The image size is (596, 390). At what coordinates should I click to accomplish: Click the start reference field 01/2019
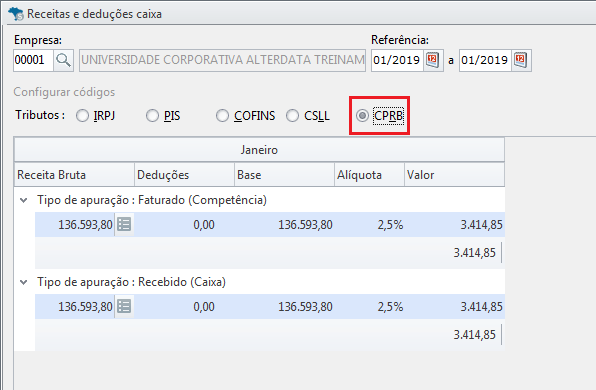click(x=397, y=60)
